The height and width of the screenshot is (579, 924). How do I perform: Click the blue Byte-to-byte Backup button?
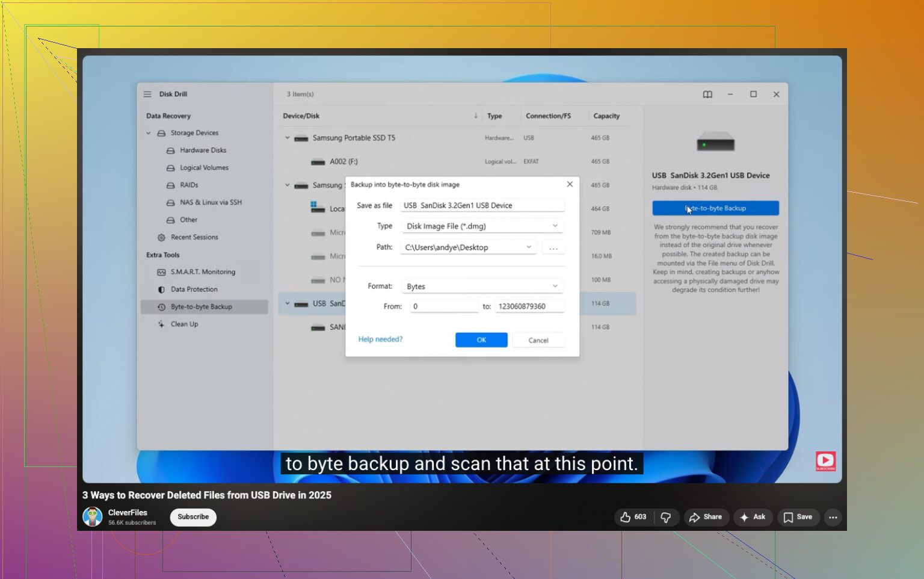tap(716, 208)
